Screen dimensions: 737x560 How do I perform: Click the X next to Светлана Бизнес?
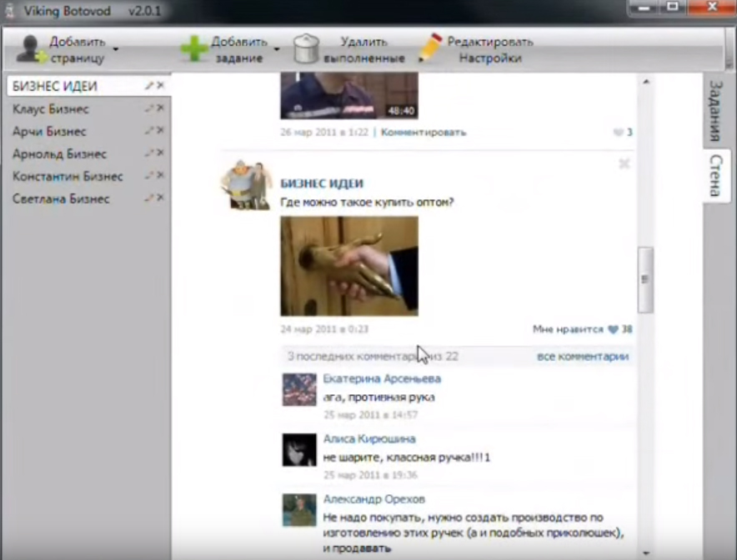tap(160, 198)
